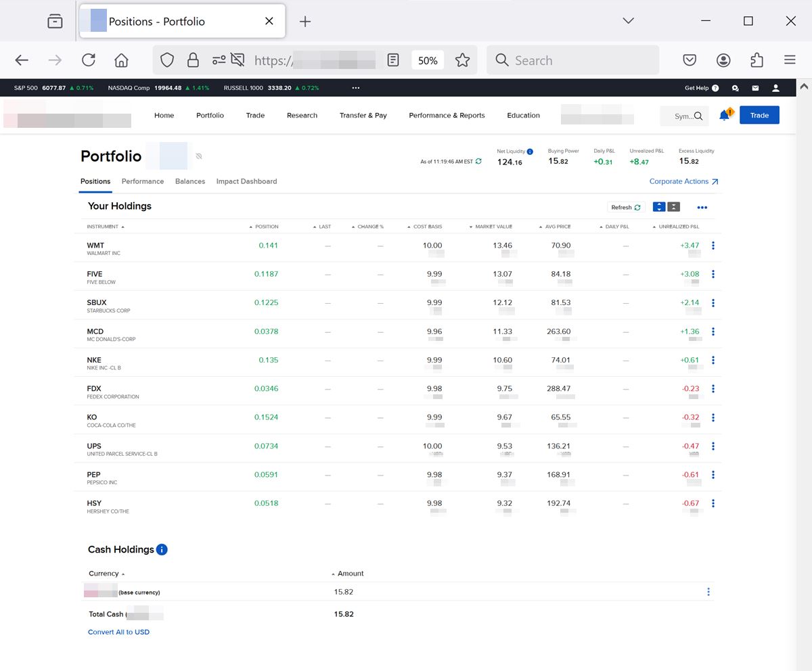This screenshot has width=812, height=671.
Task: Open the Portfolio navigation menu
Action: 210,116
